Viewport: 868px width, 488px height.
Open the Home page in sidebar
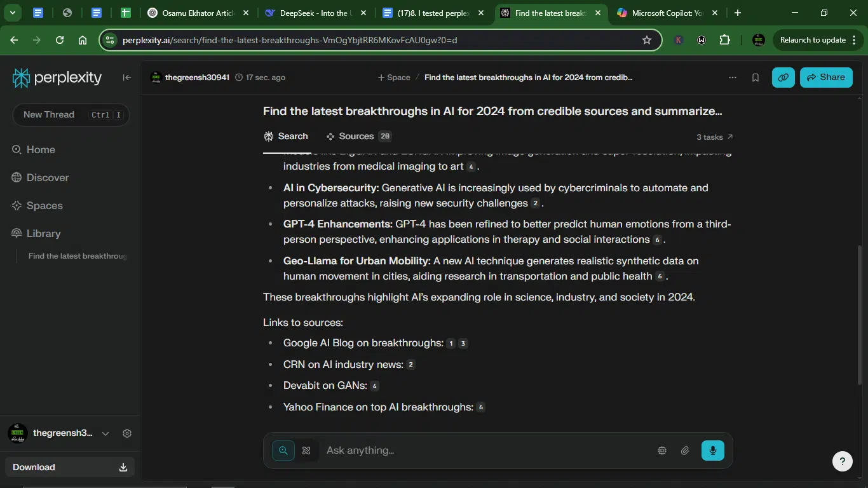(x=34, y=150)
